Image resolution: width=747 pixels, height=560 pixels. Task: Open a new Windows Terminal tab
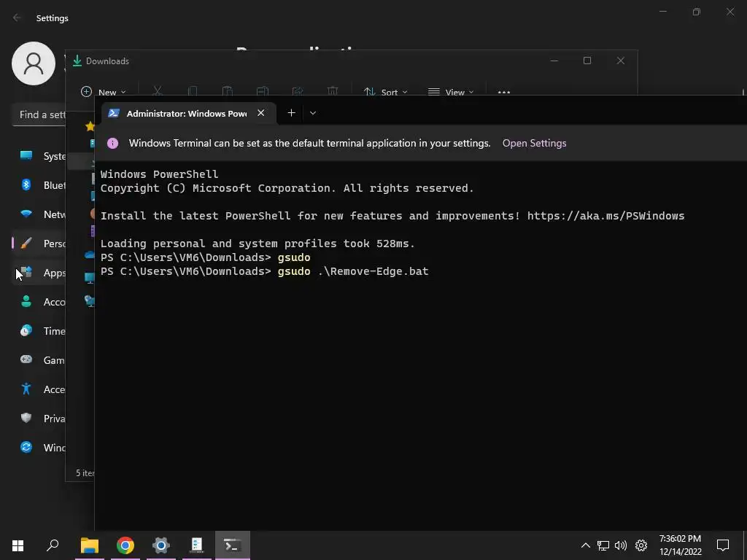(x=291, y=113)
